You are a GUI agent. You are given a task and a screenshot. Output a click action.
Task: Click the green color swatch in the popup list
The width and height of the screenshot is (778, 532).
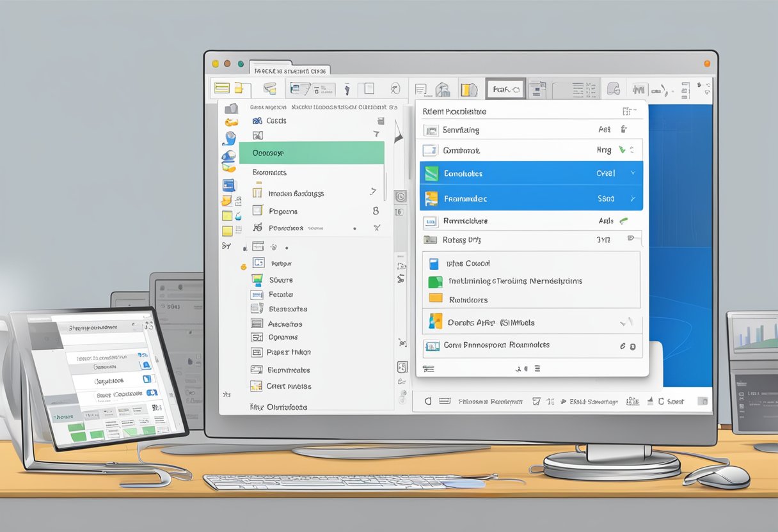435,281
